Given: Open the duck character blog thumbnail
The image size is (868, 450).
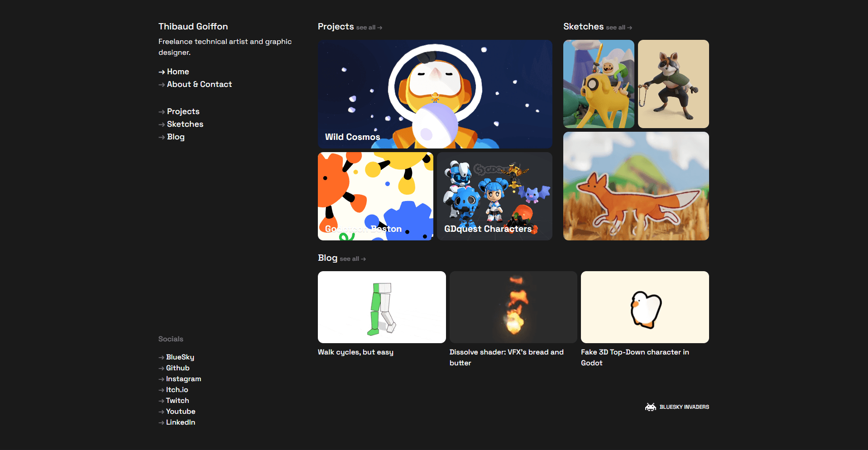Looking at the screenshot, I should point(645,307).
